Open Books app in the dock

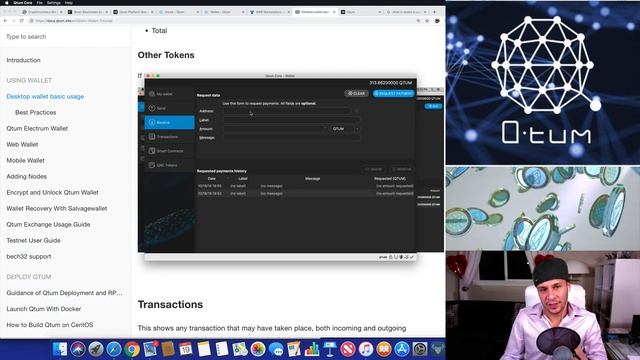pos(384,349)
